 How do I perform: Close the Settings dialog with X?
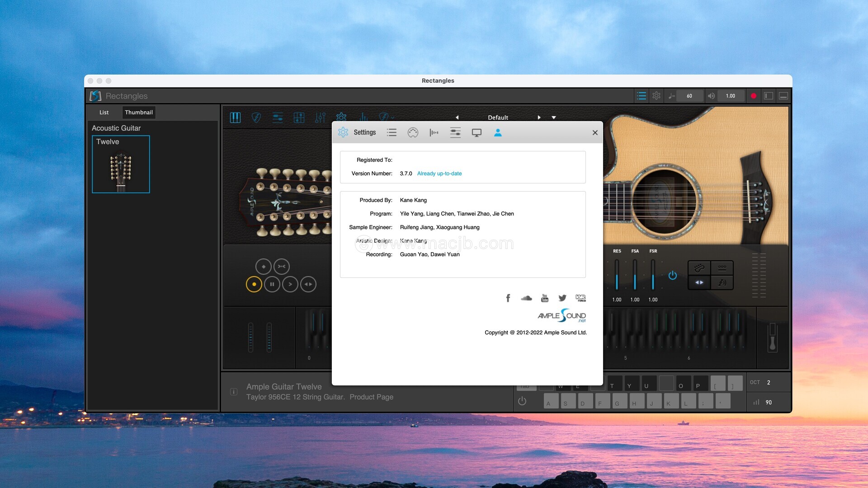click(595, 132)
